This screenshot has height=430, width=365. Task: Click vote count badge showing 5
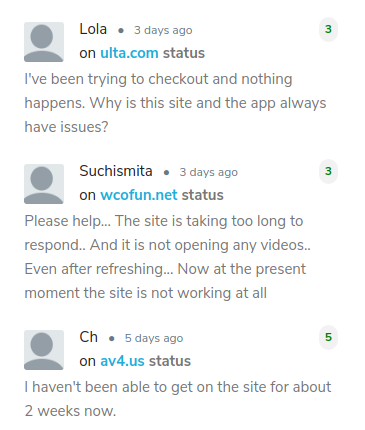point(328,337)
